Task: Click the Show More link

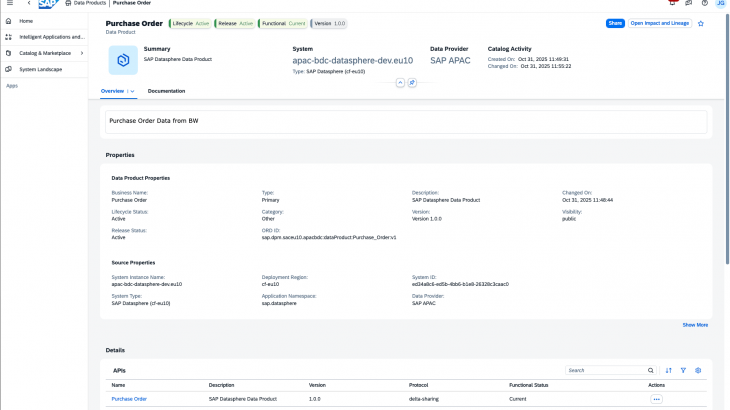Action: click(695, 325)
